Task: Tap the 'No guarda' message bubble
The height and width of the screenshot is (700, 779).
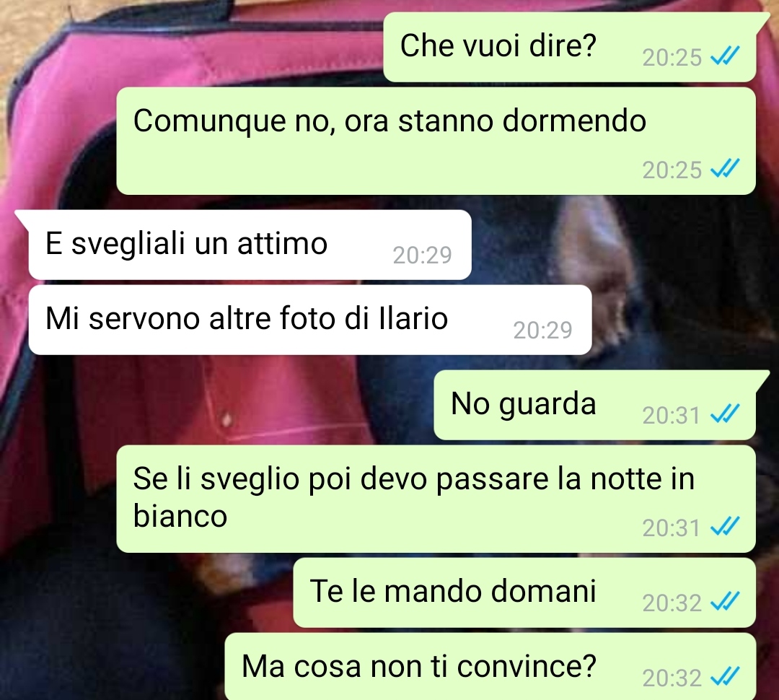Action: click(594, 405)
